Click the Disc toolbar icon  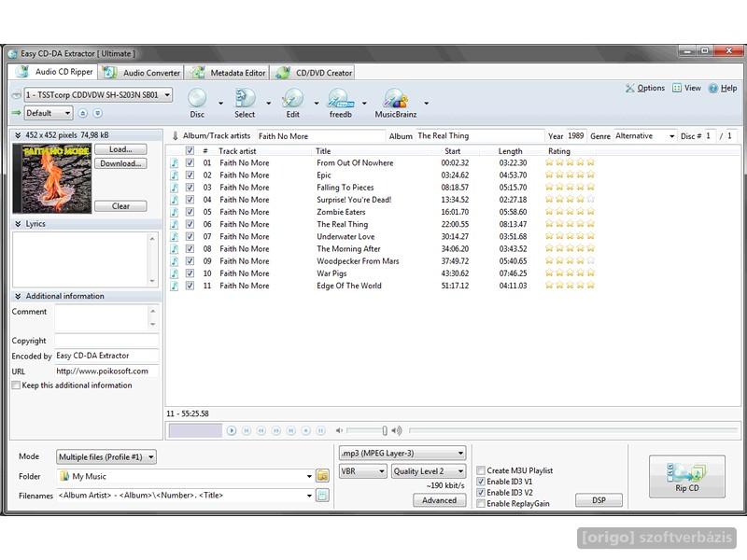(197, 98)
